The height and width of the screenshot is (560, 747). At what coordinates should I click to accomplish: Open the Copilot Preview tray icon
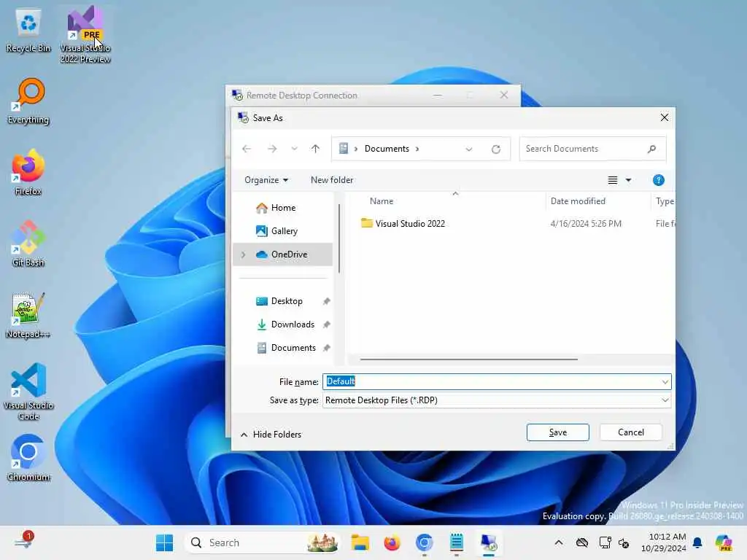point(724,542)
